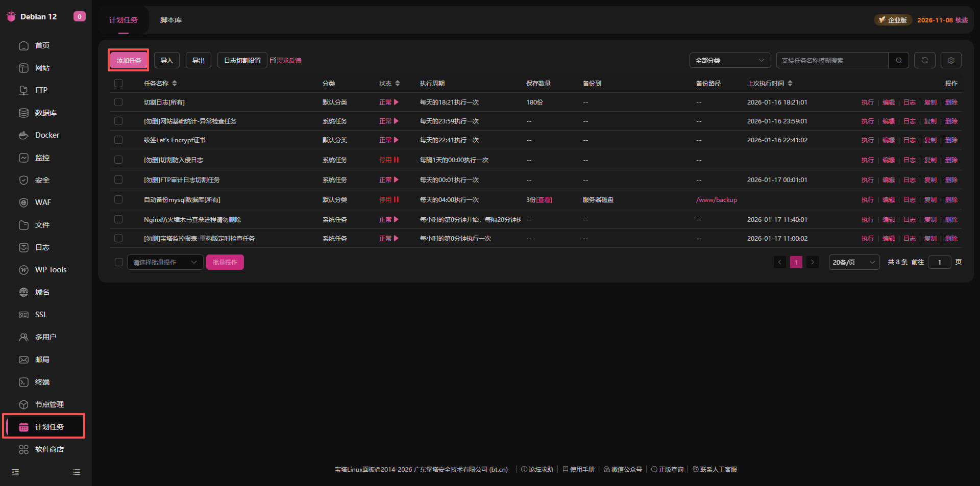The height and width of the screenshot is (486, 980).
Task: Switch to the 脚本库 tab
Action: click(170, 20)
